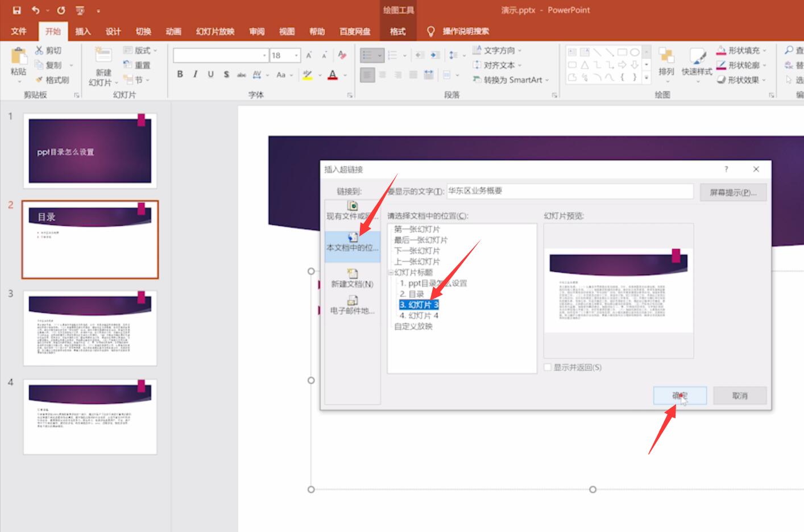Switch to the Animations (动画) tab
This screenshot has height=532, width=804.
173,31
